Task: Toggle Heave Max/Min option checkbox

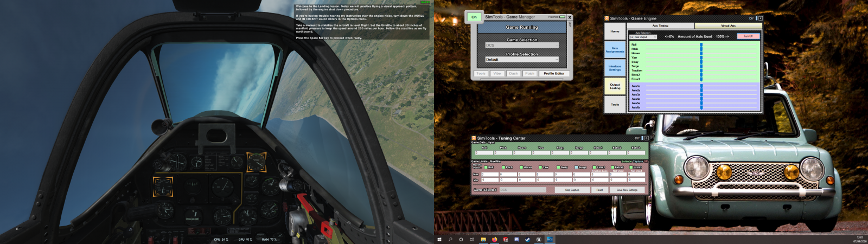Action: (521, 167)
